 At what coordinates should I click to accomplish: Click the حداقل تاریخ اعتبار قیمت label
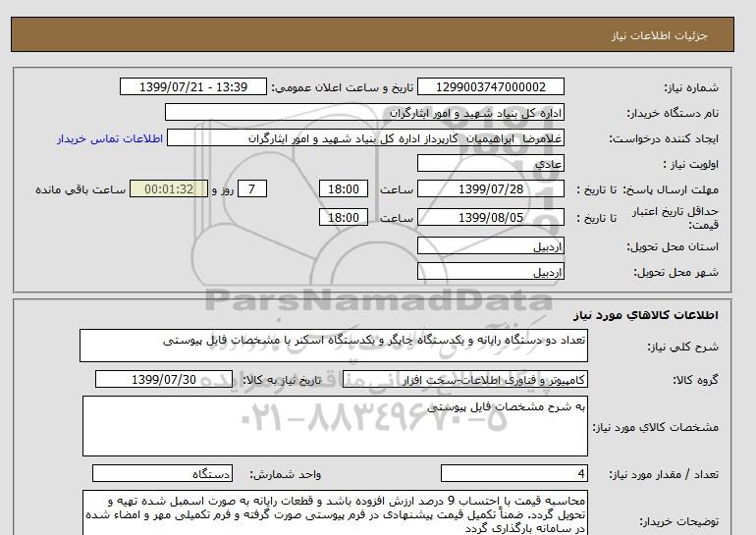click(x=675, y=218)
